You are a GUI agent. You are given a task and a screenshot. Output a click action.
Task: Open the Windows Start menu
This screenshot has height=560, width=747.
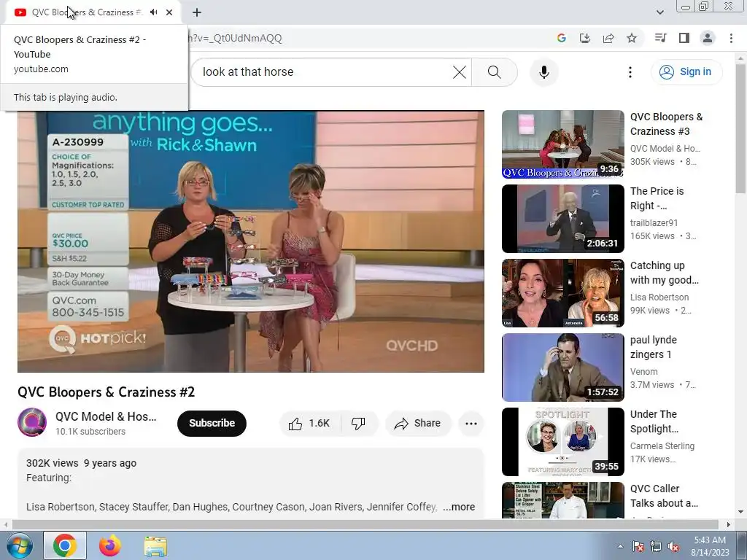point(19,545)
